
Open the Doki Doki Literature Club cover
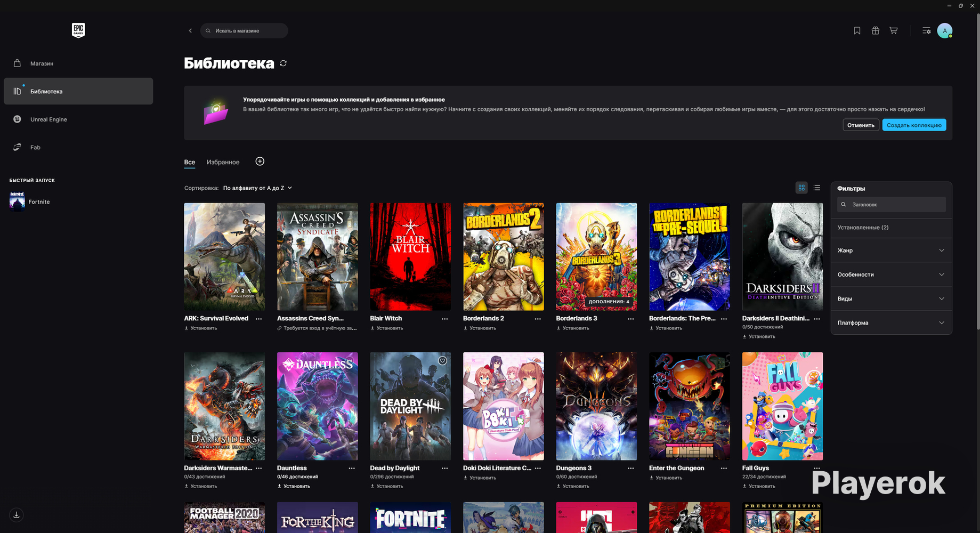[504, 406]
